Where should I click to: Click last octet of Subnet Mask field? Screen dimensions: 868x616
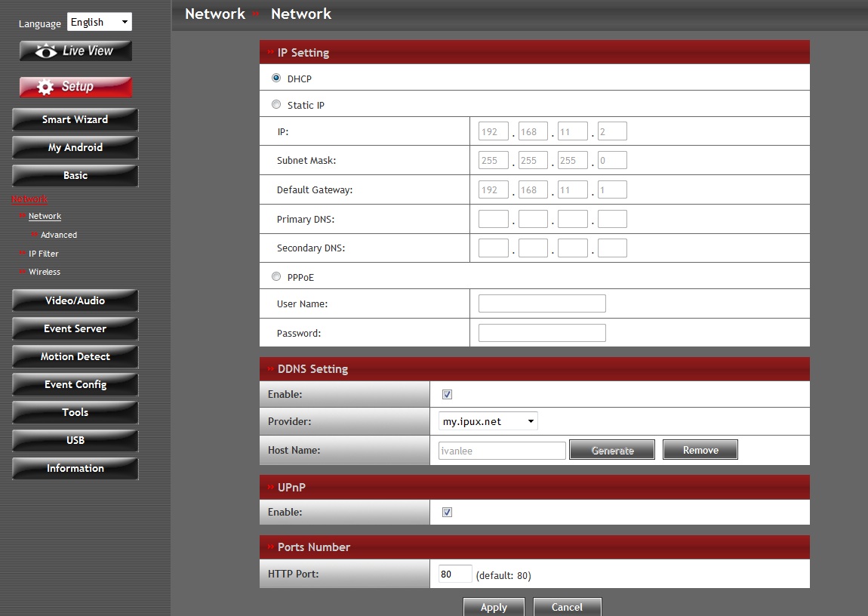(612, 160)
